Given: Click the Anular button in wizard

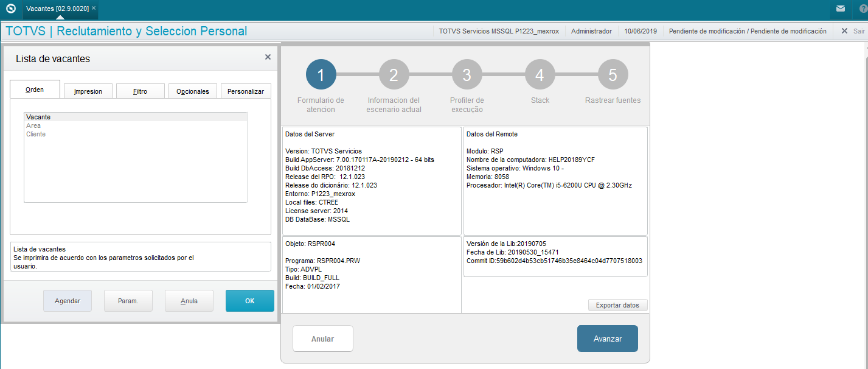Looking at the screenshot, I should (323, 339).
